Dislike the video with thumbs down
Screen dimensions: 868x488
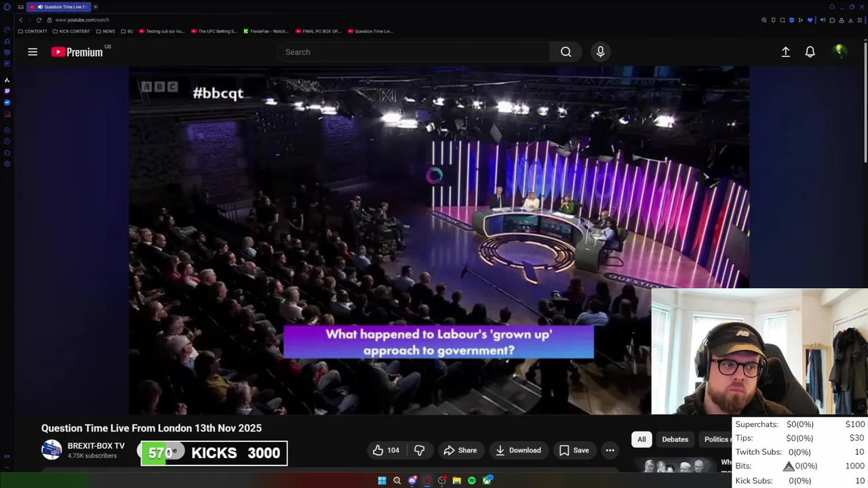click(419, 450)
